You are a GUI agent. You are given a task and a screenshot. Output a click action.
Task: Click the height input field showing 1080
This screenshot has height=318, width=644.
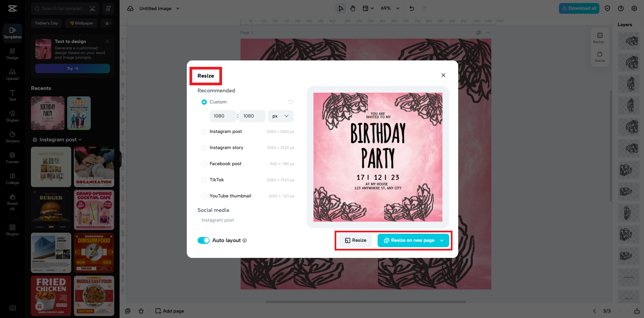(x=253, y=116)
